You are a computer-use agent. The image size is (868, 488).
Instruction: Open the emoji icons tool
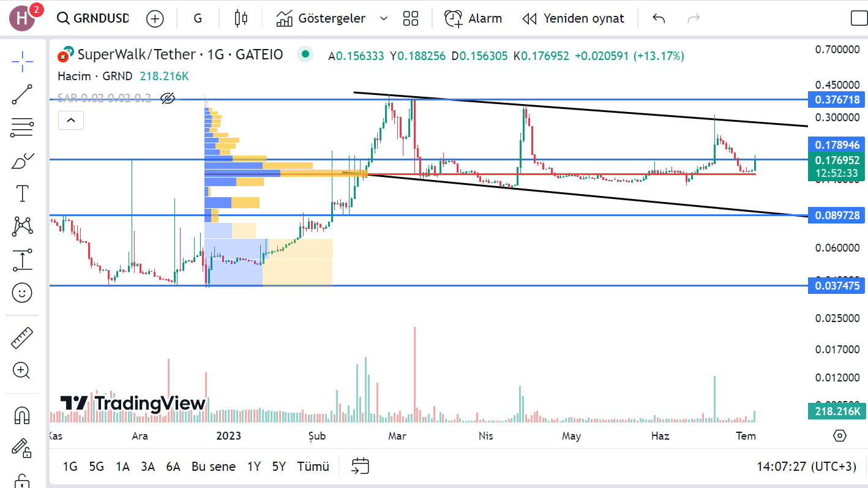[22, 293]
